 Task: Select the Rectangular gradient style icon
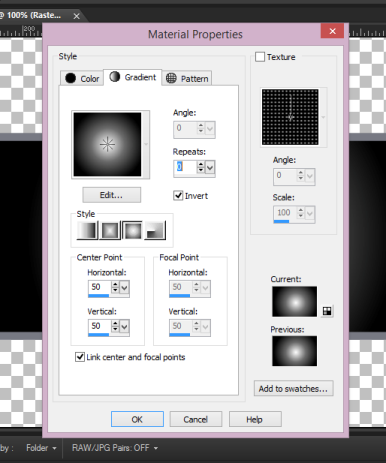pyautogui.click(x=110, y=230)
